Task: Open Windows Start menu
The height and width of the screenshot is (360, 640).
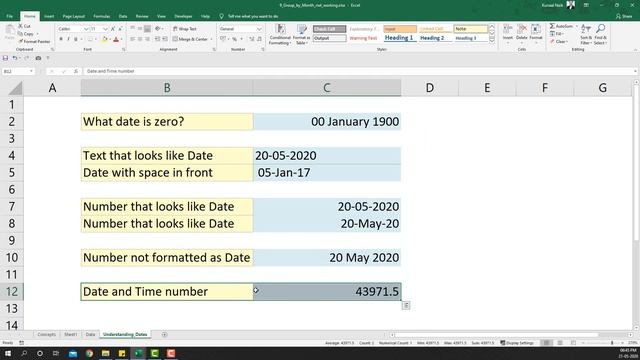Action: (7, 353)
